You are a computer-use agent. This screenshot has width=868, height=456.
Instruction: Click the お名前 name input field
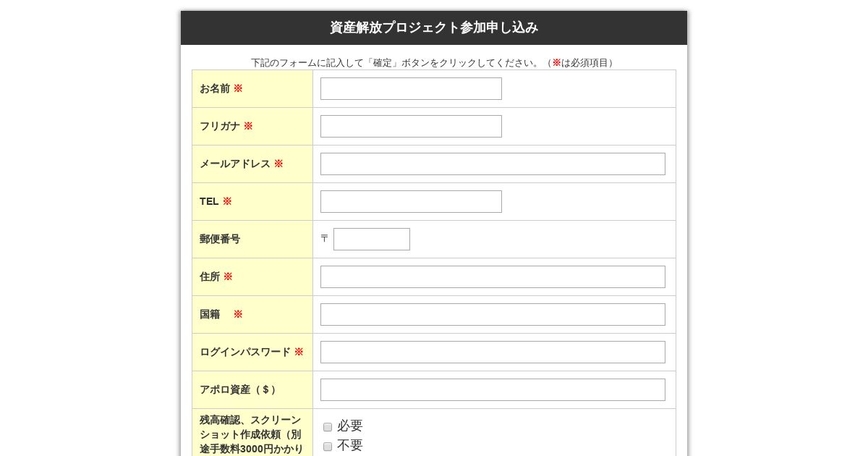411,88
